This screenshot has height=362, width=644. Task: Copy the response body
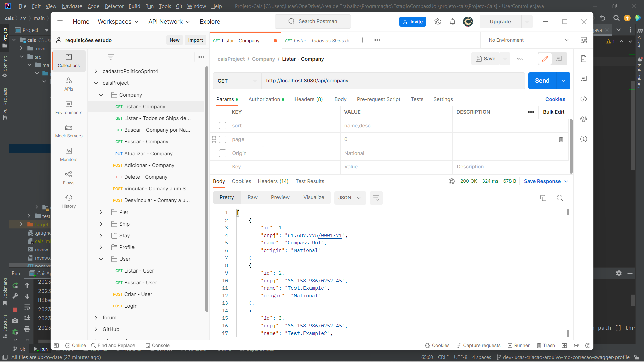tap(544, 198)
